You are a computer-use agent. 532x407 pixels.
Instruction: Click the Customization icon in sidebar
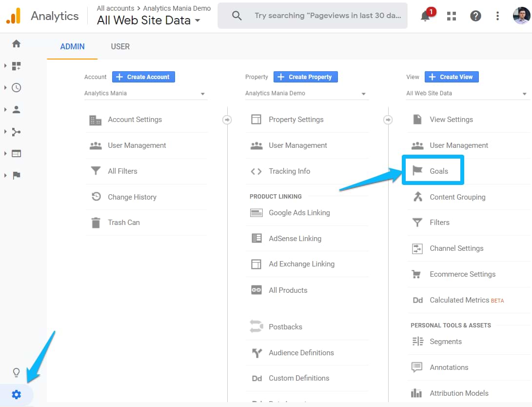pyautogui.click(x=16, y=65)
